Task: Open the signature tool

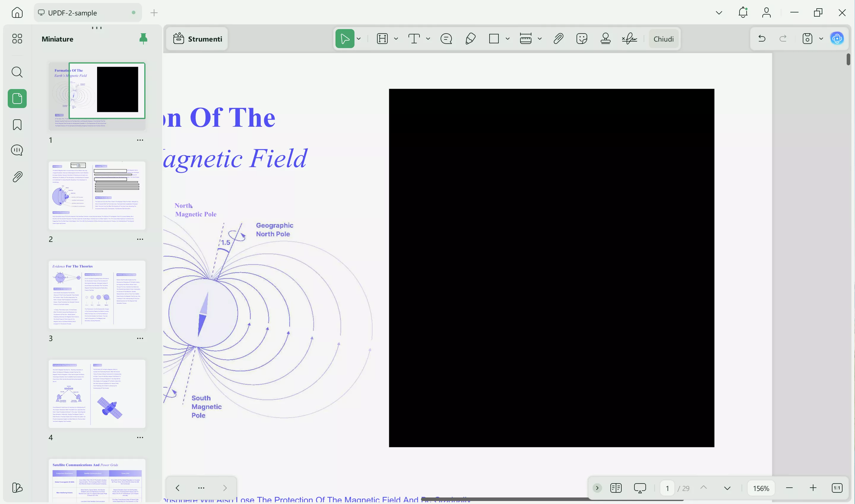Action: coord(629,39)
